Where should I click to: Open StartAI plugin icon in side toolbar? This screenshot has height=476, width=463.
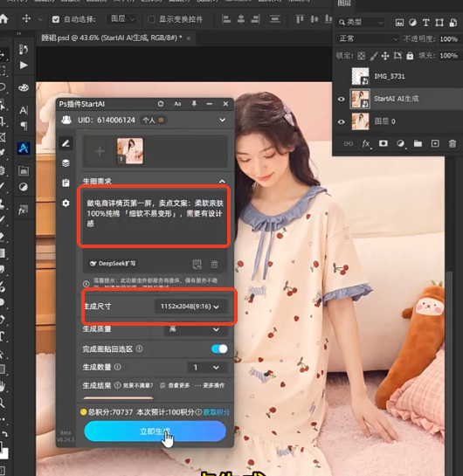pyautogui.click(x=24, y=148)
